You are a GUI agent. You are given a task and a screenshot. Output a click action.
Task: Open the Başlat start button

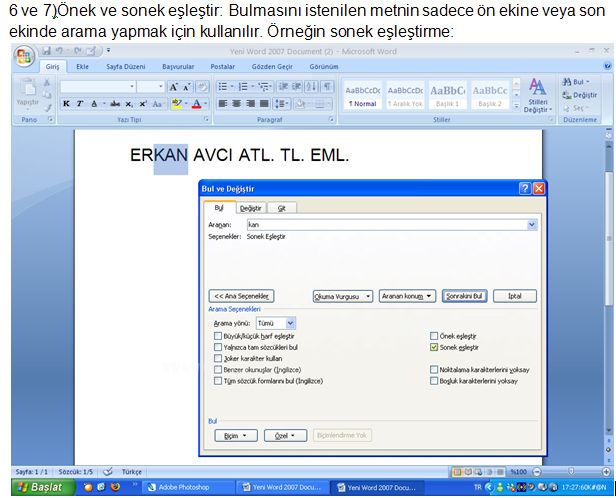(x=43, y=487)
